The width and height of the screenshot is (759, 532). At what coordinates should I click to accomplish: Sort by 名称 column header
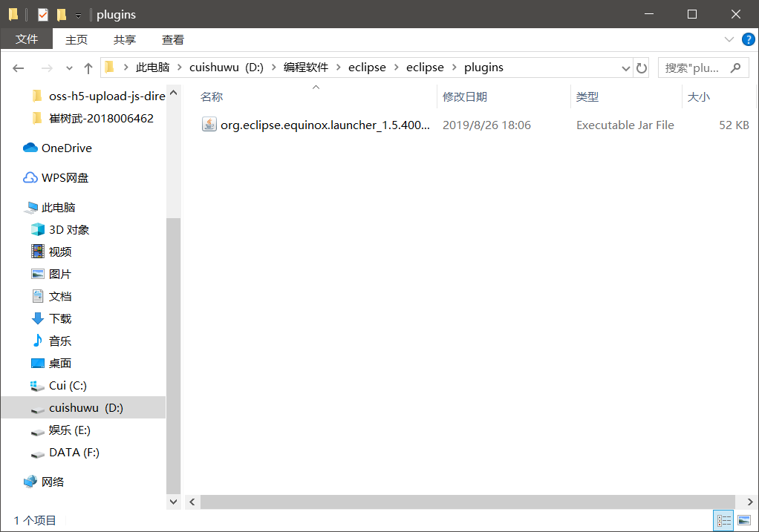coord(212,96)
